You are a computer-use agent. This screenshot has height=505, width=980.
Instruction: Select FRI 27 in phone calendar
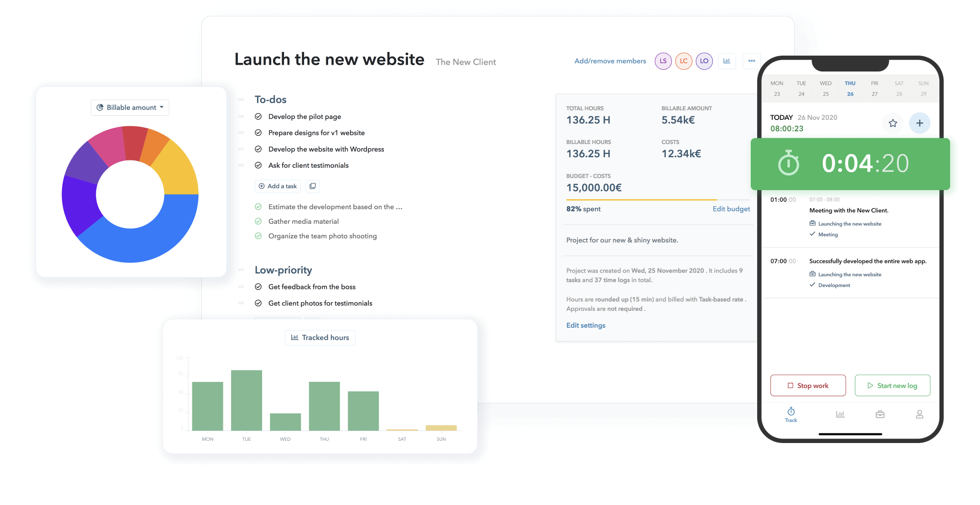coord(874,88)
